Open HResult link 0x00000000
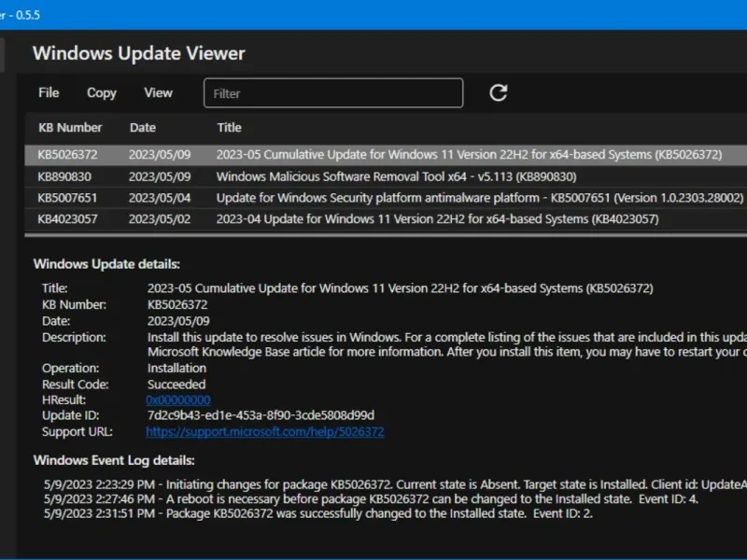The height and width of the screenshot is (560, 747). point(178,400)
